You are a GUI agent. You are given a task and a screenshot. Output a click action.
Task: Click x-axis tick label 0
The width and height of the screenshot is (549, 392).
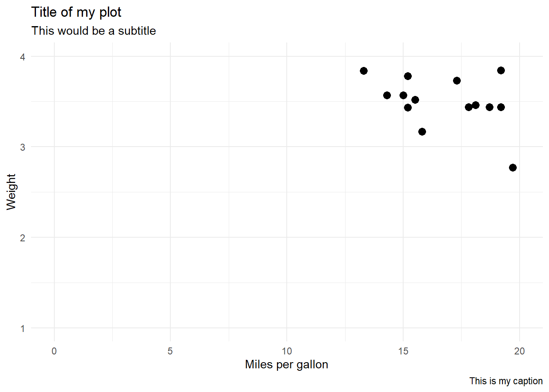click(x=54, y=351)
